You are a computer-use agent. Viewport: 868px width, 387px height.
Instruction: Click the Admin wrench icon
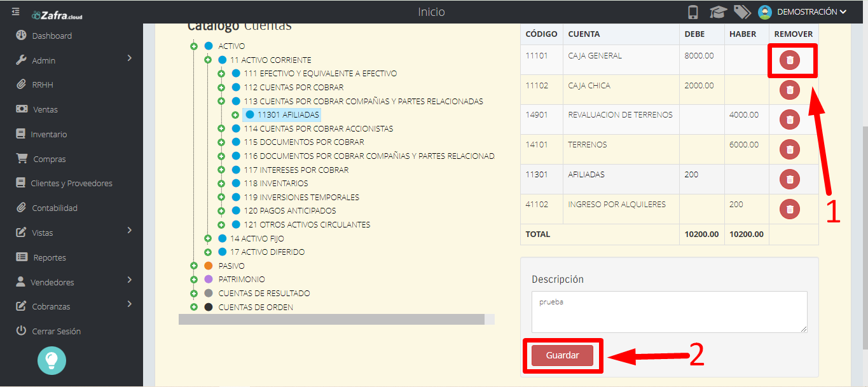[x=21, y=60]
